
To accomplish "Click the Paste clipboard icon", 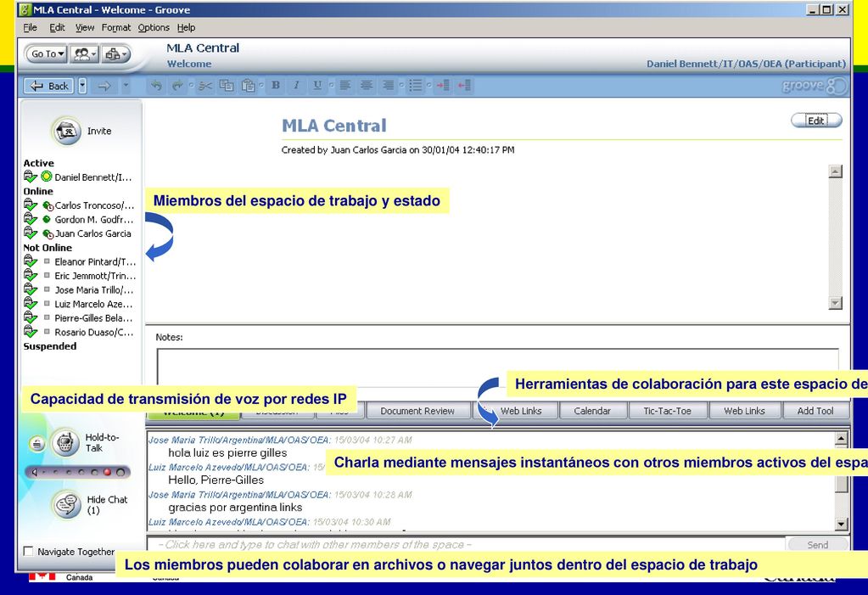I will [x=249, y=86].
